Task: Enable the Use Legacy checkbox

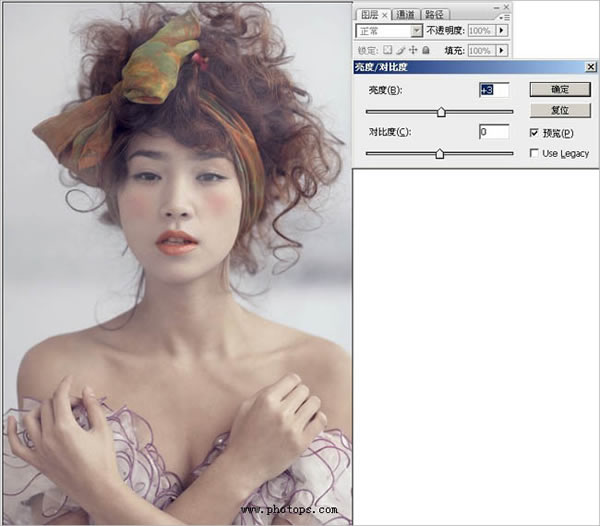Action: tap(535, 153)
